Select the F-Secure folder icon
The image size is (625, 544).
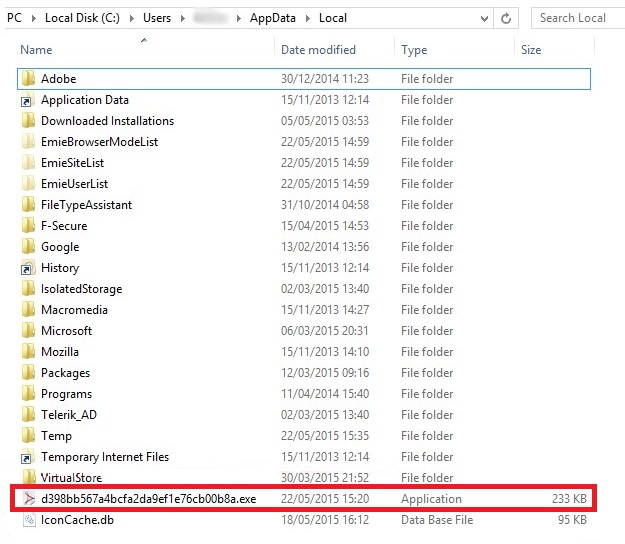(27, 226)
